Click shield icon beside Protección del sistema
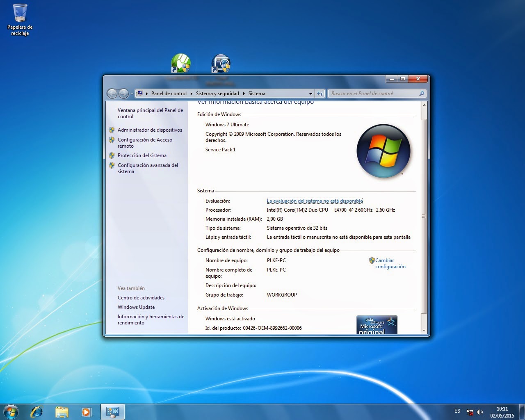525x420 pixels. pyautogui.click(x=112, y=155)
